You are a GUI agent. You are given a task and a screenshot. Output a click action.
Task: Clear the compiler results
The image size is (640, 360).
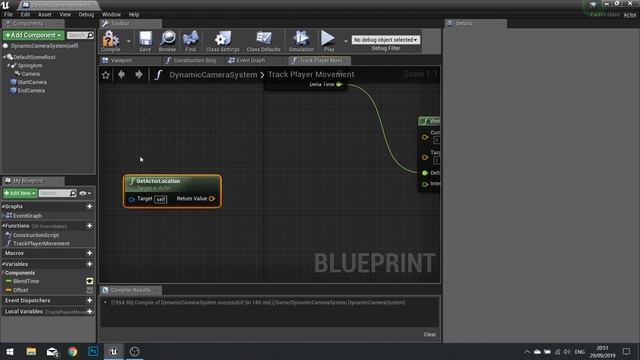430,334
